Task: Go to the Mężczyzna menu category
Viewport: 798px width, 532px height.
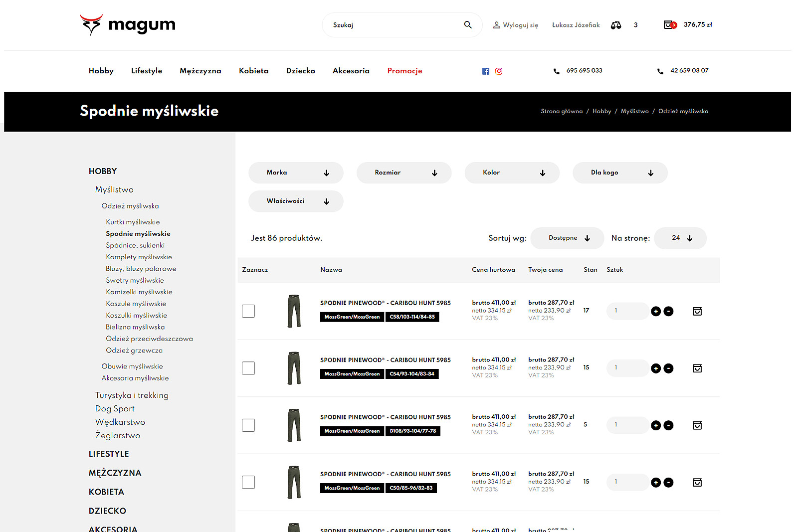Action: pyautogui.click(x=200, y=71)
